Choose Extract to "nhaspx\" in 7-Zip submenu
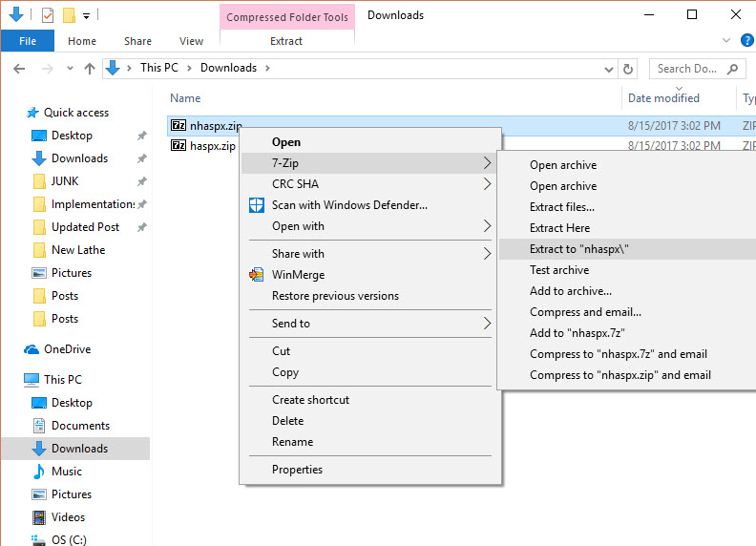Screen dimensions: 756x546 [x=579, y=249]
